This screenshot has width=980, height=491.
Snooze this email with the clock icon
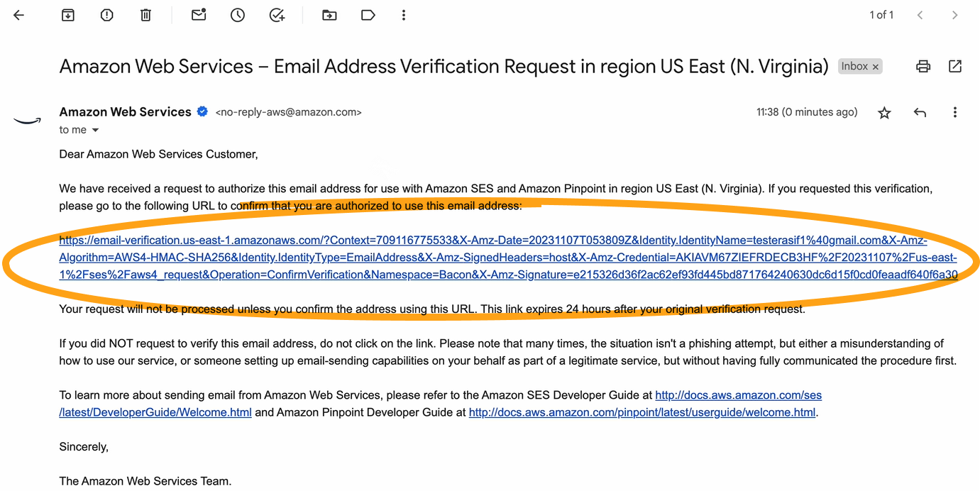click(238, 15)
